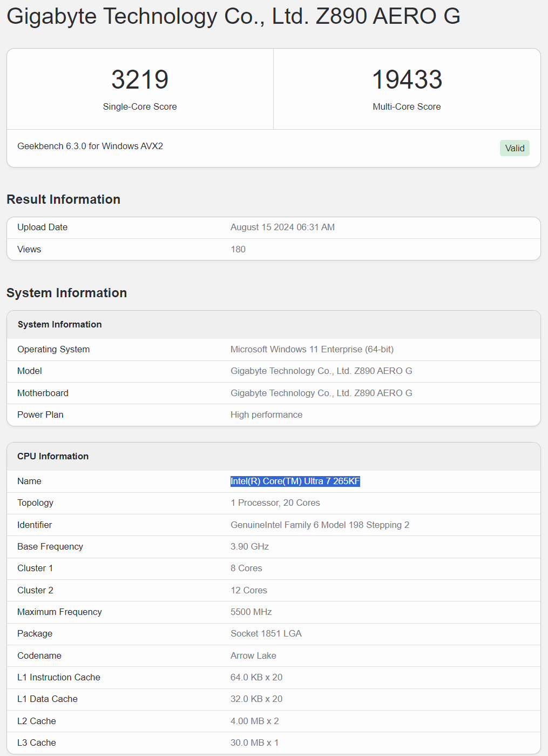Click the 30.0 MB x 1 value
This screenshot has width=548, height=756.
click(x=255, y=742)
